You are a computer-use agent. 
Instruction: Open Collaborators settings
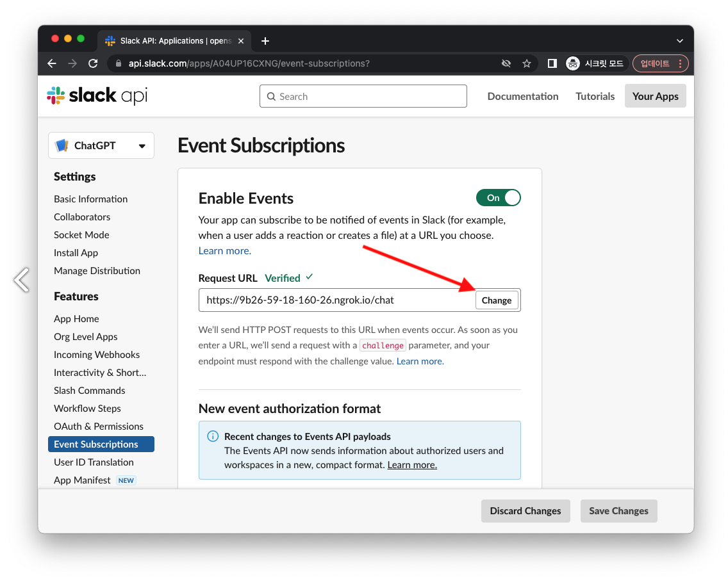pyautogui.click(x=82, y=217)
